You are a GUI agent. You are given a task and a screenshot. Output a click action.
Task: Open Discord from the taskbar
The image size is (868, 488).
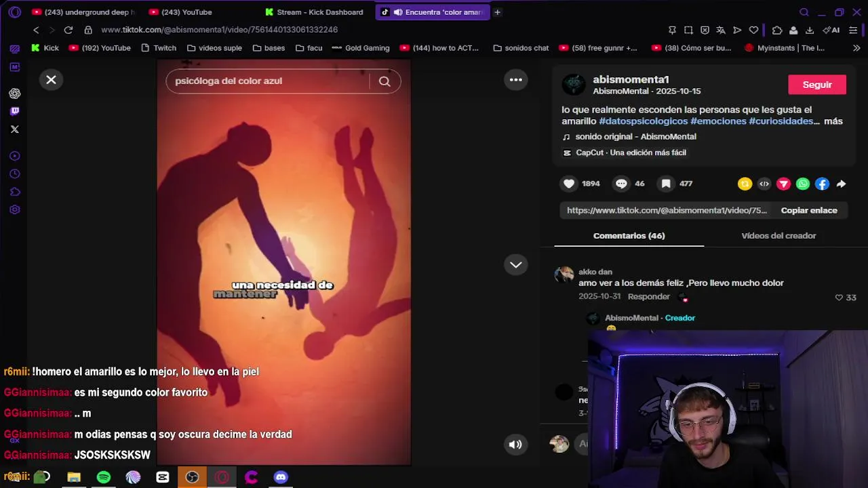coord(281,477)
